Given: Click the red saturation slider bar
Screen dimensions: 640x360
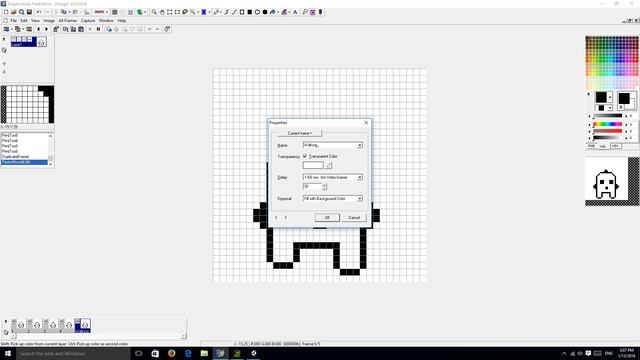Looking at the screenshot, I should [607, 131].
